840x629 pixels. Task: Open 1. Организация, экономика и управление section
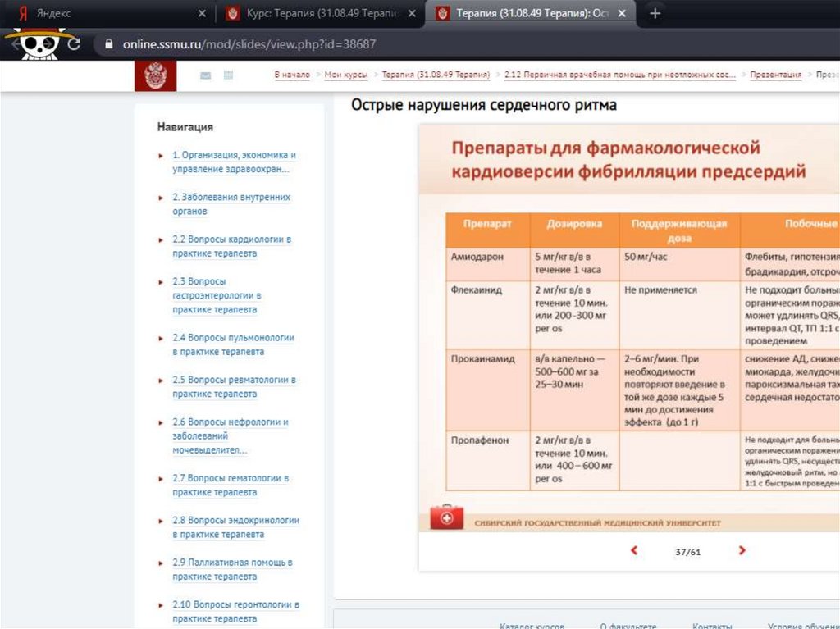click(234, 162)
